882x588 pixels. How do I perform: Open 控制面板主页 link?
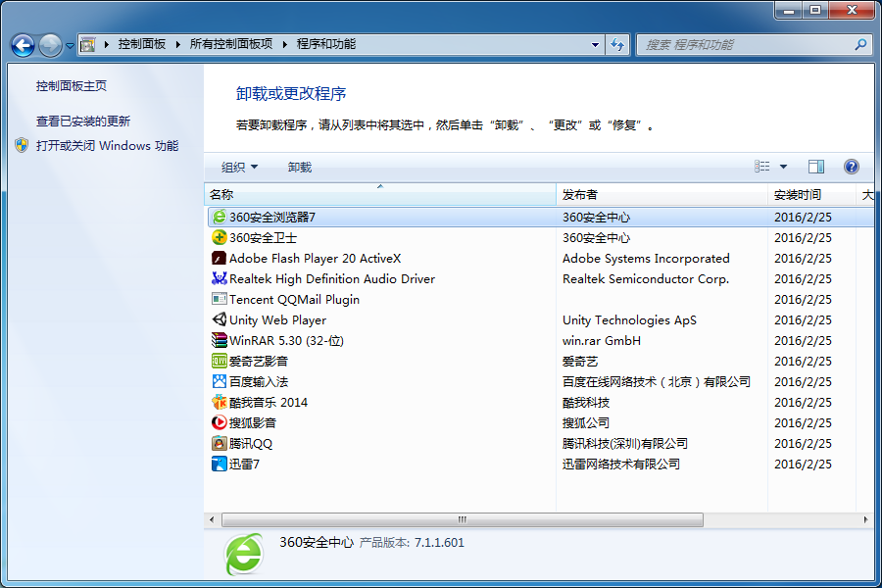click(x=72, y=85)
